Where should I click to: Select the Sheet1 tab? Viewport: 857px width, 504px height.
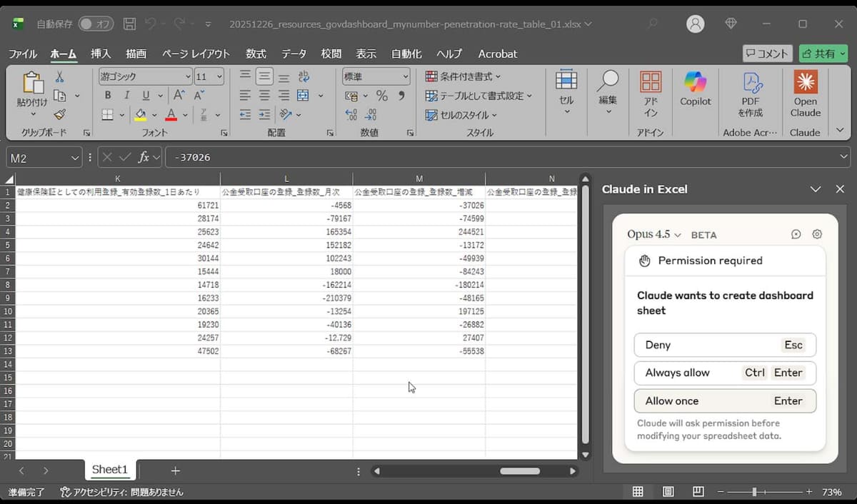coord(110,469)
